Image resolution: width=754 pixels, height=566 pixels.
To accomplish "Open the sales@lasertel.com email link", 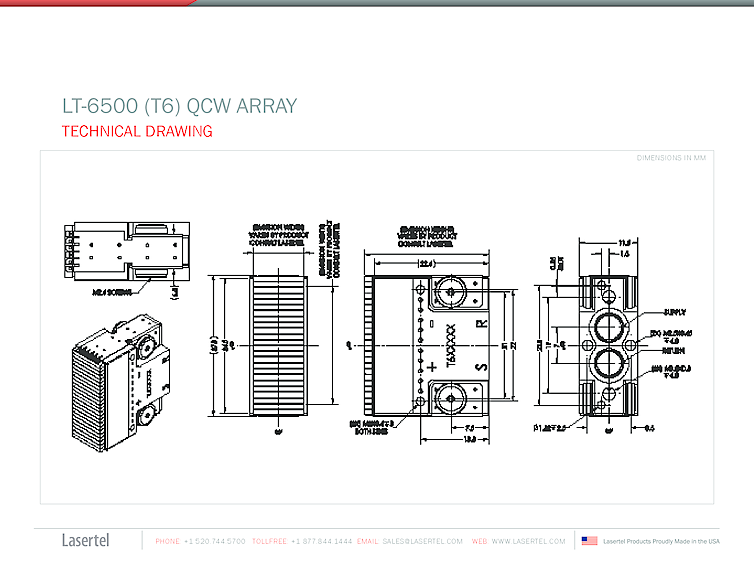I will coord(422,541).
